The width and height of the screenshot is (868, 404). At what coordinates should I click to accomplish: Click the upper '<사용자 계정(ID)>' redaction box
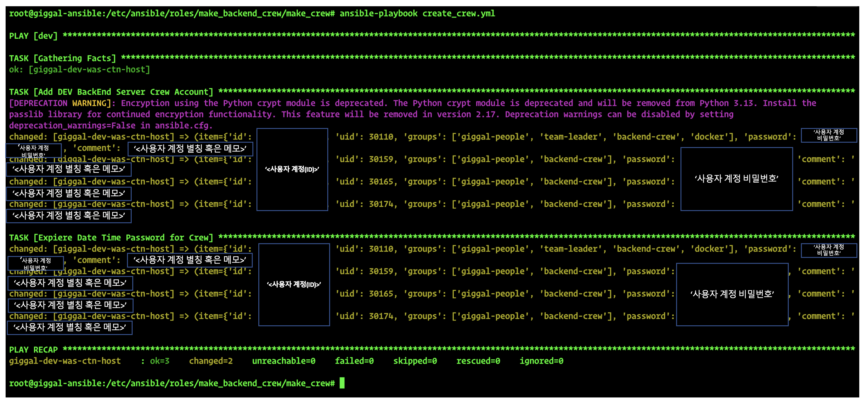[x=292, y=169]
